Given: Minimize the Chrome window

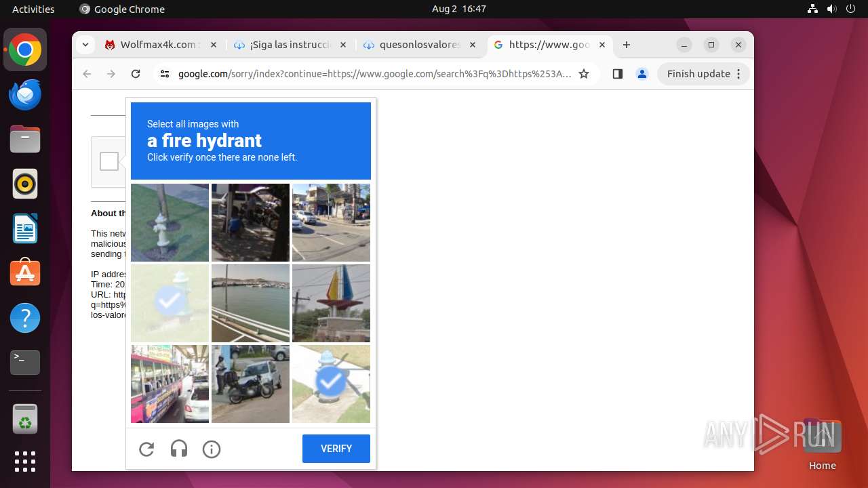Looking at the screenshot, I should [x=684, y=45].
